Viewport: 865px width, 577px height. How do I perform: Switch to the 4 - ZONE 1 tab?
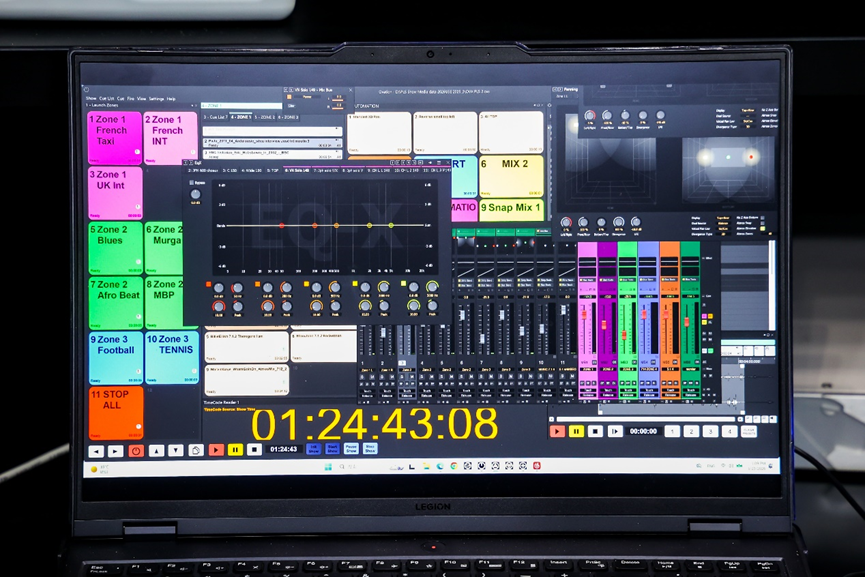[241, 117]
